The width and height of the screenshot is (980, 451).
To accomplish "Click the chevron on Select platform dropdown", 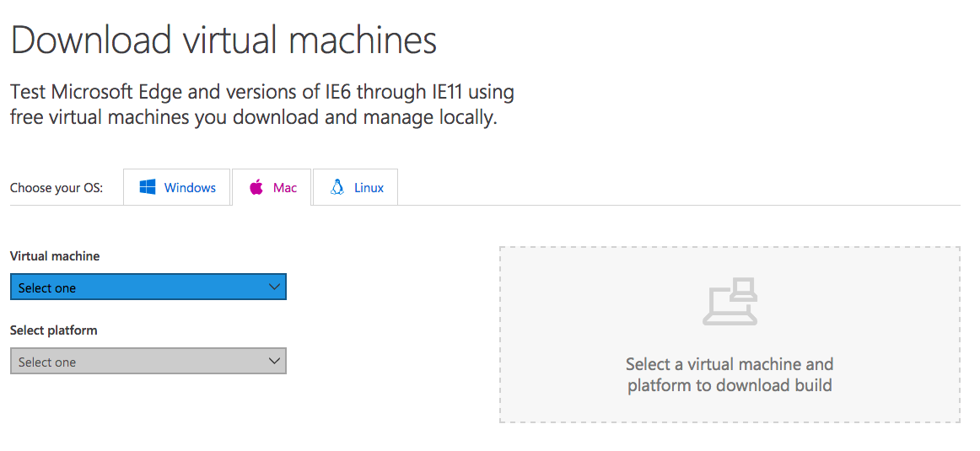I will [274, 361].
